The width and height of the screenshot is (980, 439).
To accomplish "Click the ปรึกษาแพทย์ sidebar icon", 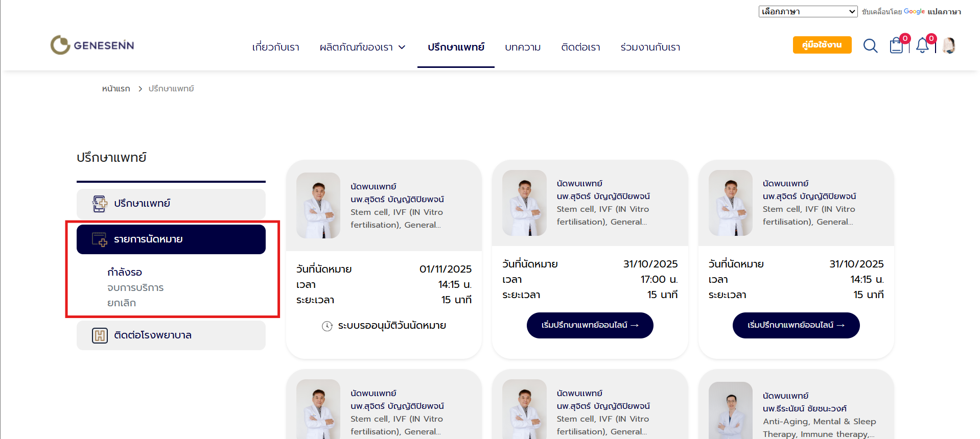I will pyautogui.click(x=100, y=204).
